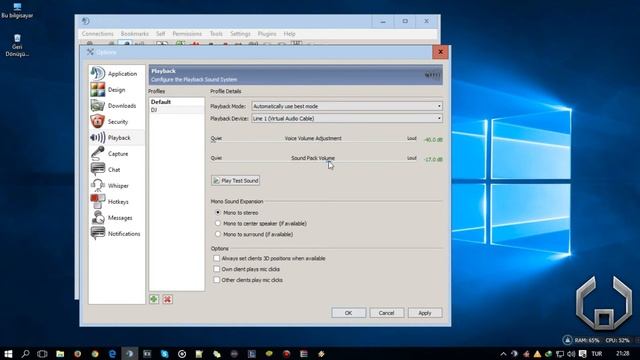Close the Options dialog
The image size is (640, 360).
coord(440,52)
